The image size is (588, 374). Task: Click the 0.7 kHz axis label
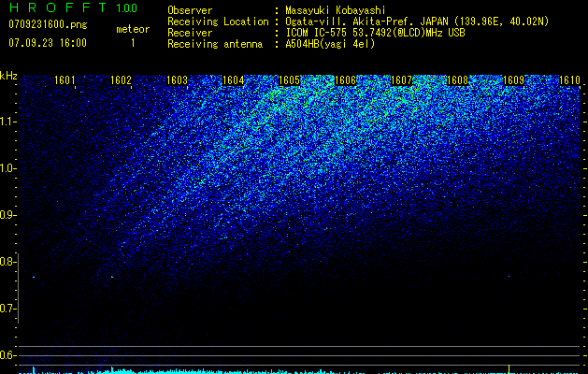click(7, 309)
